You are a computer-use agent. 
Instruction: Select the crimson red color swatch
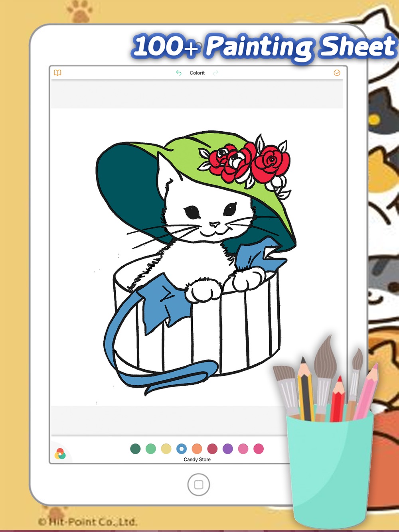tap(212, 449)
